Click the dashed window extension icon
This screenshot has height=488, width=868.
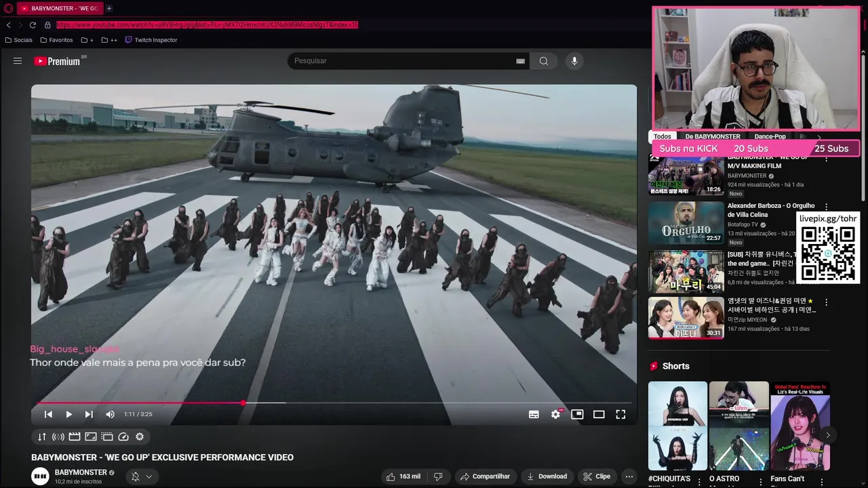coord(107,437)
